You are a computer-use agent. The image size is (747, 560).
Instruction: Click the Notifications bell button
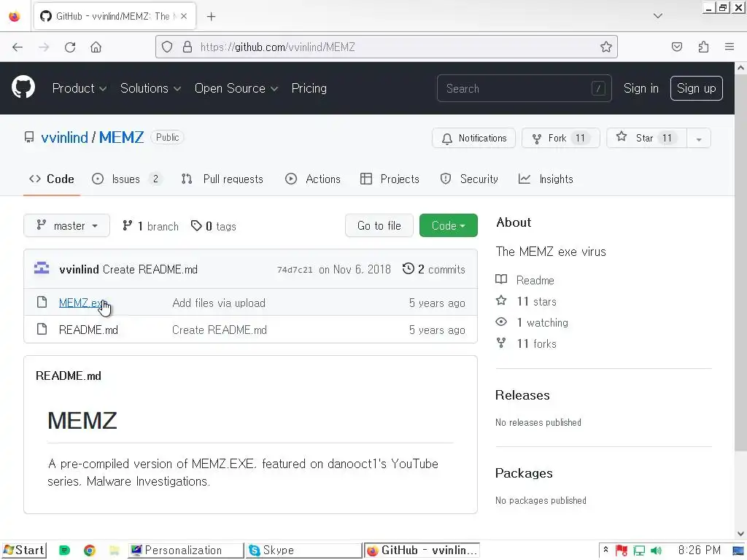click(473, 138)
